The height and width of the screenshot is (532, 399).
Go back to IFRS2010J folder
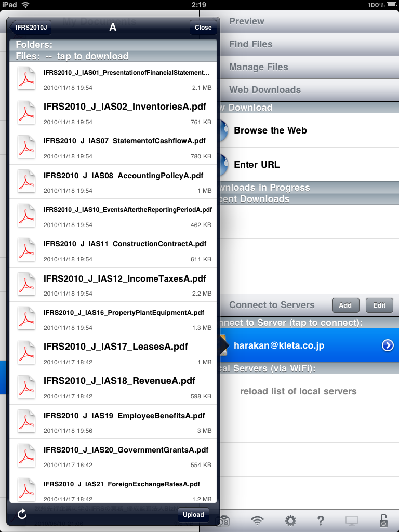pyautogui.click(x=31, y=28)
